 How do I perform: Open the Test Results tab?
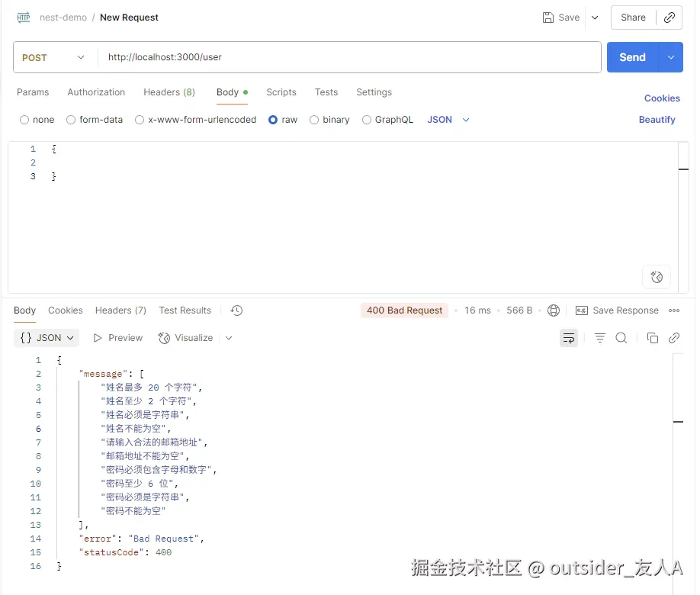click(x=185, y=310)
